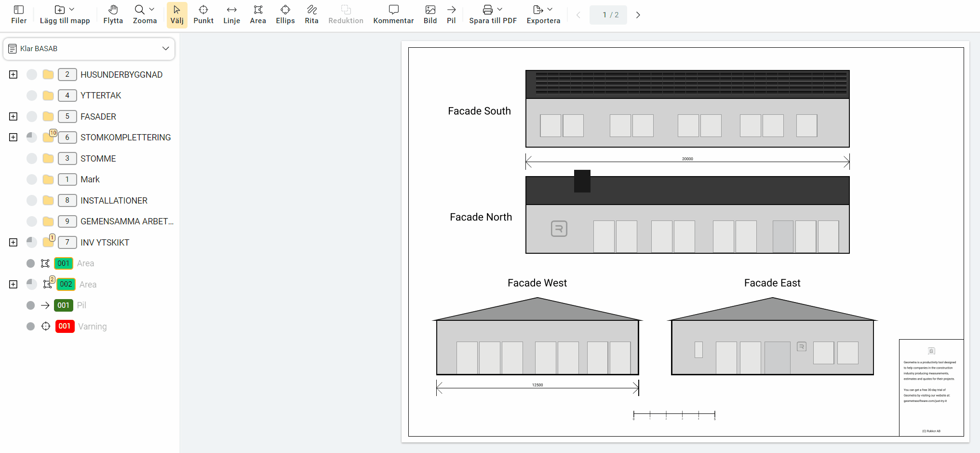The height and width of the screenshot is (453, 980).
Task: Select the Pil arrow tool
Action: (451, 15)
